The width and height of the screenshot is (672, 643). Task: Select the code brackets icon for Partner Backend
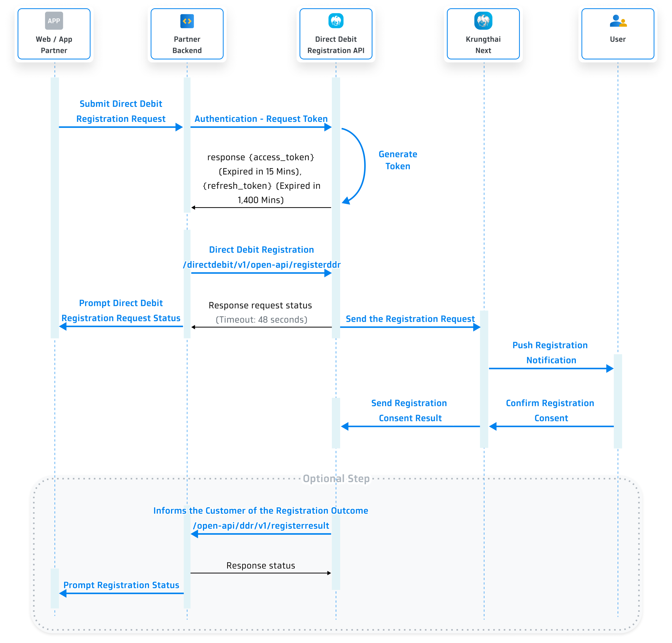click(187, 21)
